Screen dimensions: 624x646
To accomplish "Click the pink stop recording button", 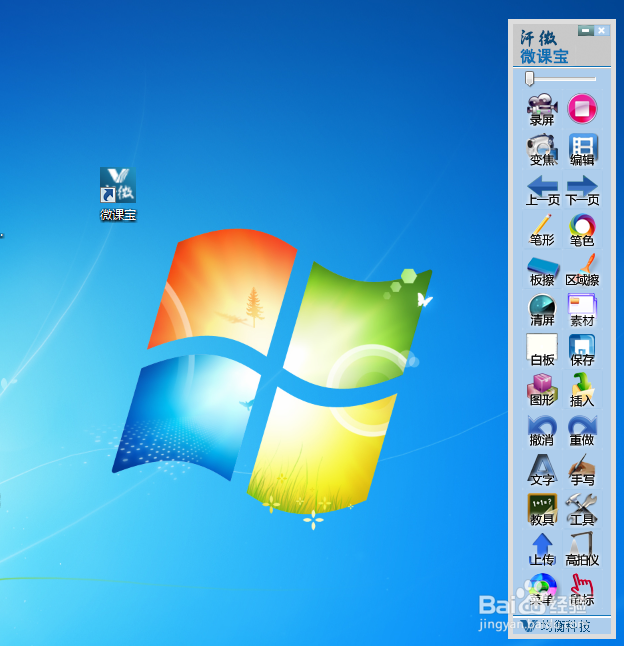I will click(x=582, y=109).
